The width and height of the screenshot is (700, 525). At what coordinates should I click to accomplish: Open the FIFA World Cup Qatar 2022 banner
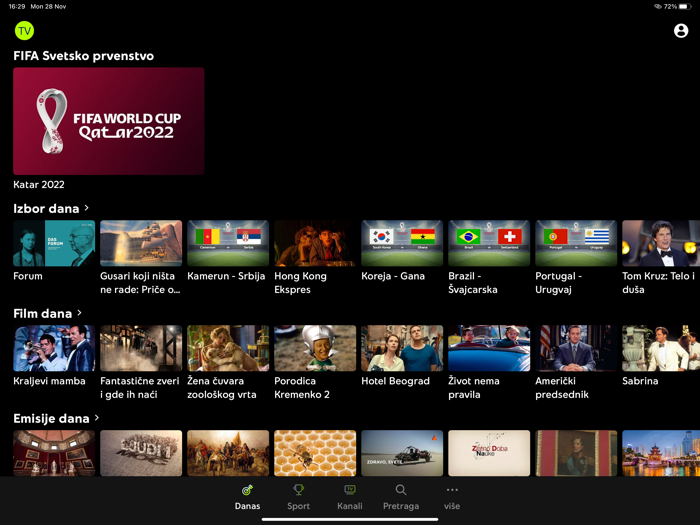[x=109, y=121]
